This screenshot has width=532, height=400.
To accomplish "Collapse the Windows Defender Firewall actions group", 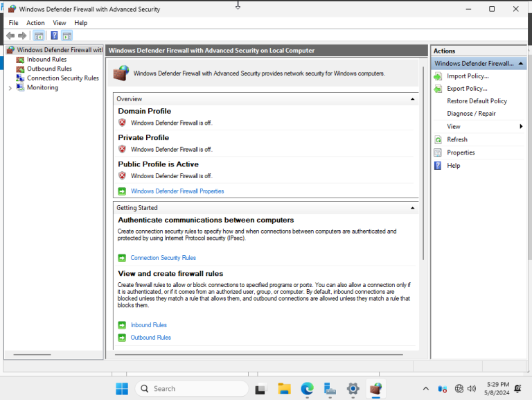I will coord(521,64).
